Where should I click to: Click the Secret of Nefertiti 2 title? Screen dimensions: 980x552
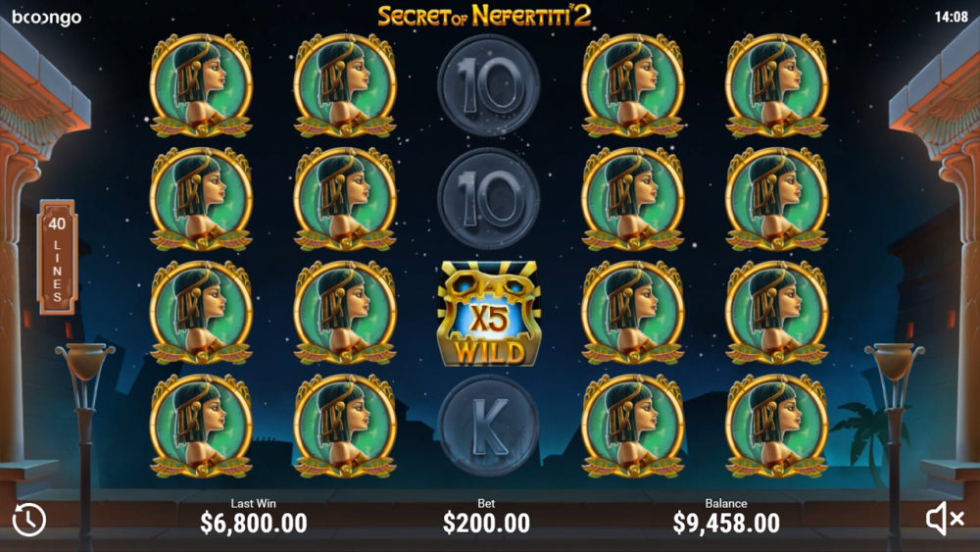[484, 16]
